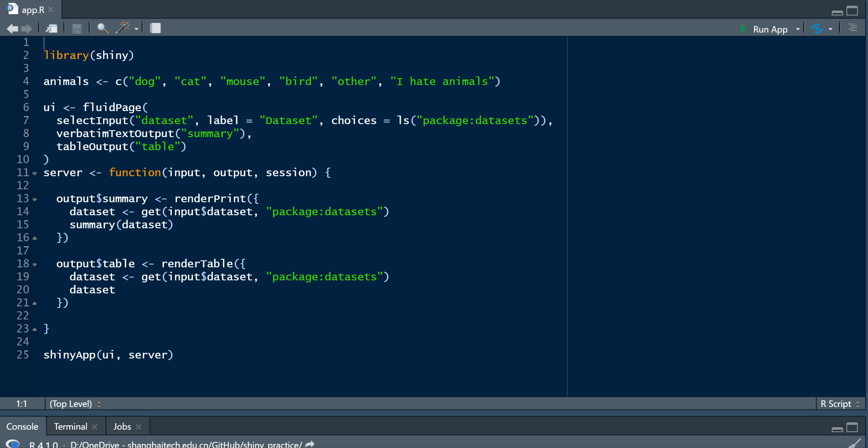Close the app.R editor tab

51,9
